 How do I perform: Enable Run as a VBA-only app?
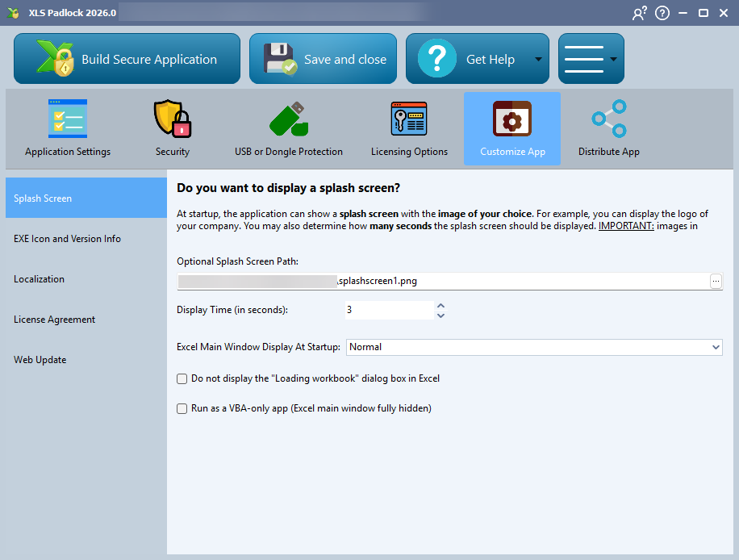182,408
